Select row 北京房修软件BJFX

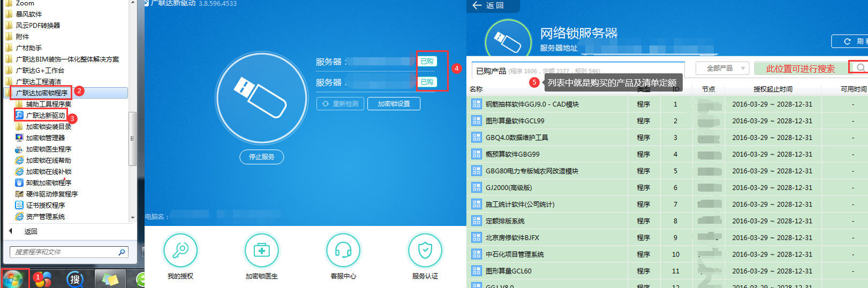(x=667, y=237)
